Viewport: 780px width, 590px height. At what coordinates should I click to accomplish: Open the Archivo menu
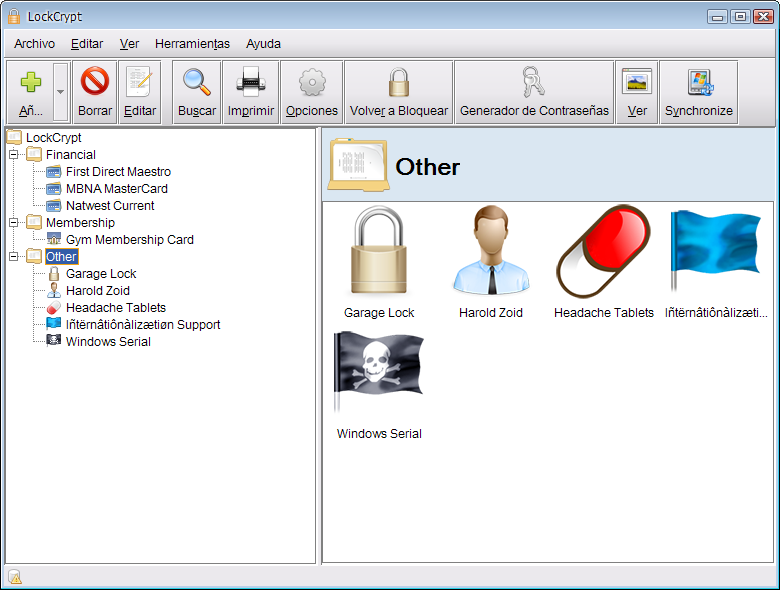34,44
